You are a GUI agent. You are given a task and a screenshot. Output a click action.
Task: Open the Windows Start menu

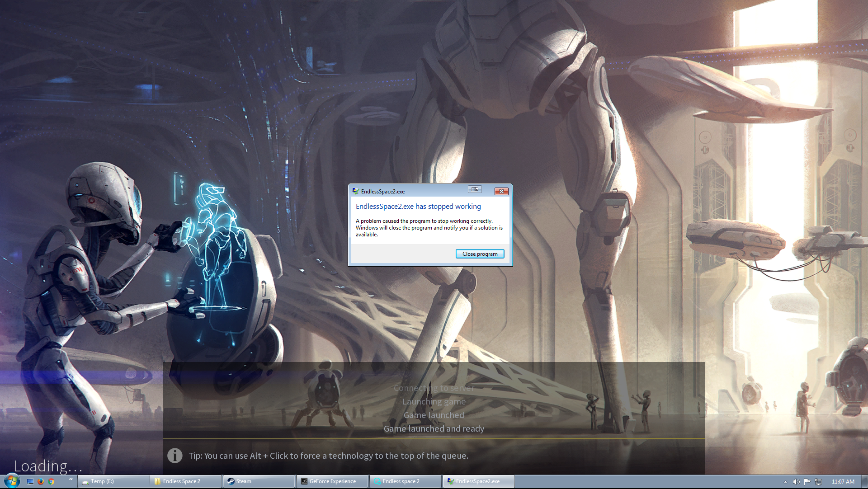click(x=12, y=481)
